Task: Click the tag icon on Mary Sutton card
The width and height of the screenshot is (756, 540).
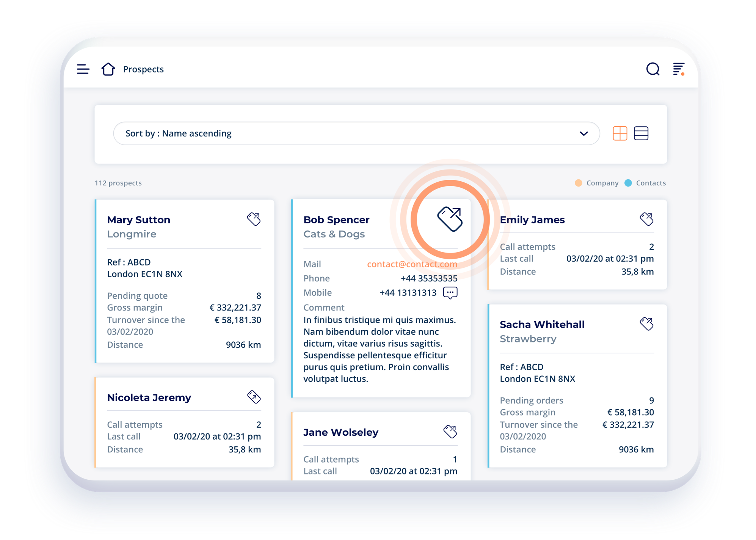Action: pos(254,219)
